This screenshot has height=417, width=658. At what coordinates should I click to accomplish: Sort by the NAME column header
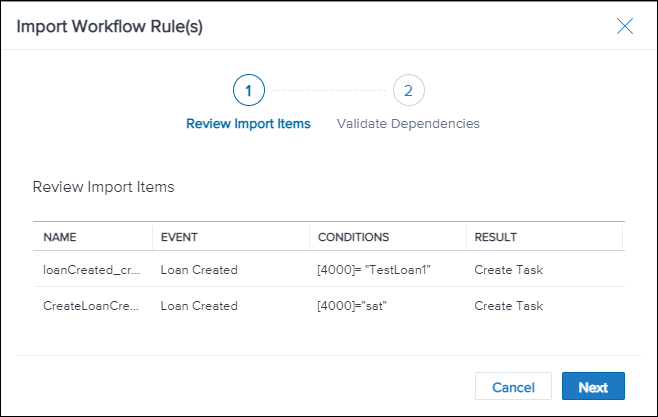click(x=60, y=237)
